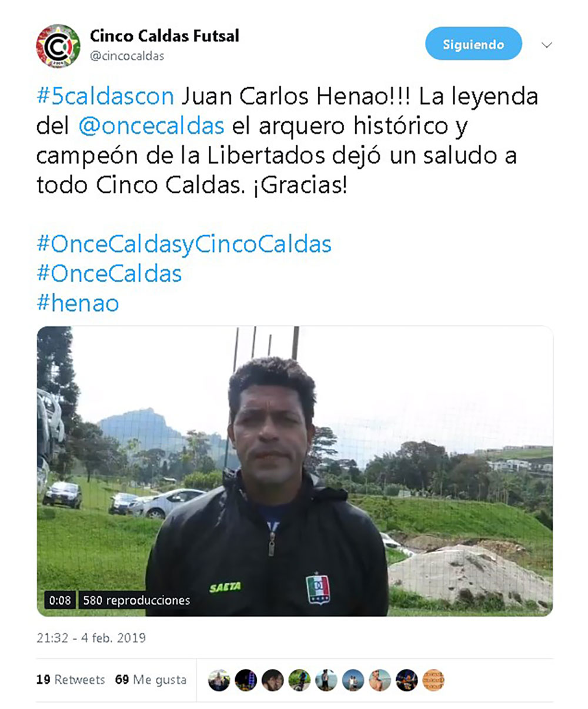Viewport: 588px width, 709px height.
Task: Click the @cincocaldas handle
Action: tap(127, 56)
